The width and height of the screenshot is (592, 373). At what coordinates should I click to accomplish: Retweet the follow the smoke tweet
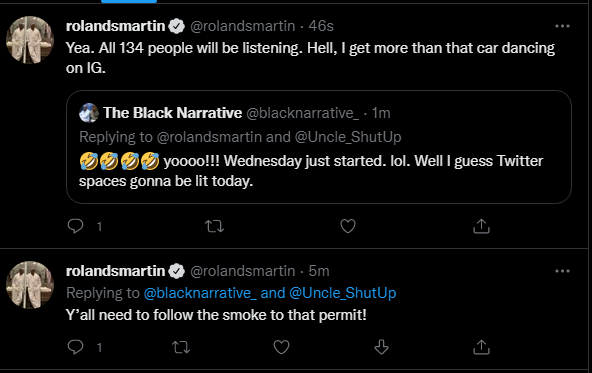click(181, 347)
